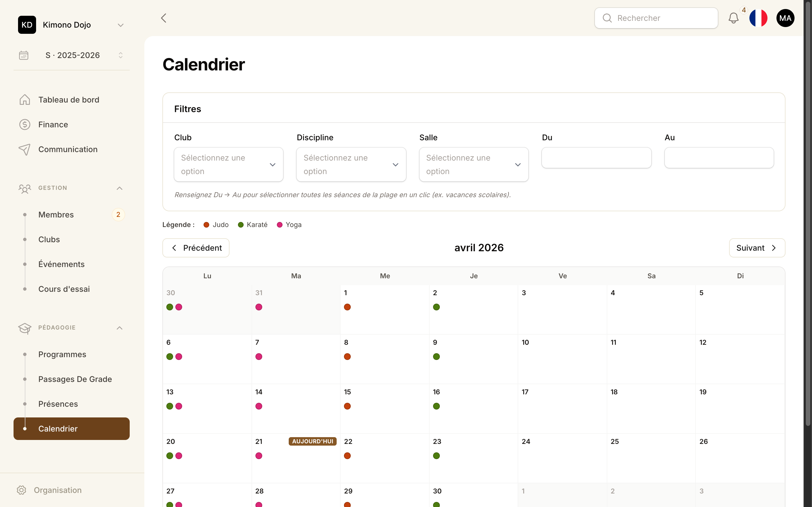Open the Salle filter dropdown
This screenshot has height=507, width=812.
(x=474, y=164)
